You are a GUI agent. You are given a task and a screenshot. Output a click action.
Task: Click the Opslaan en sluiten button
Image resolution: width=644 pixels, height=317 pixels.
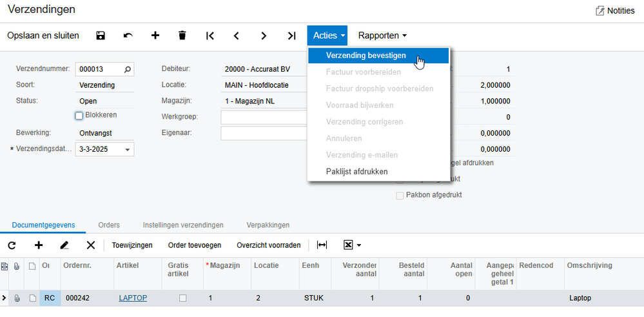43,36
